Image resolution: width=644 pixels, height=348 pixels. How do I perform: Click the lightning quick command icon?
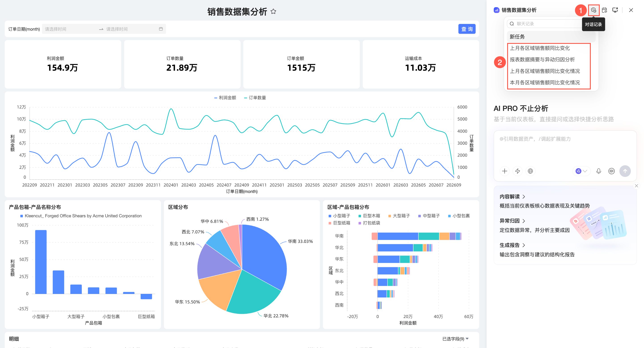coord(517,171)
